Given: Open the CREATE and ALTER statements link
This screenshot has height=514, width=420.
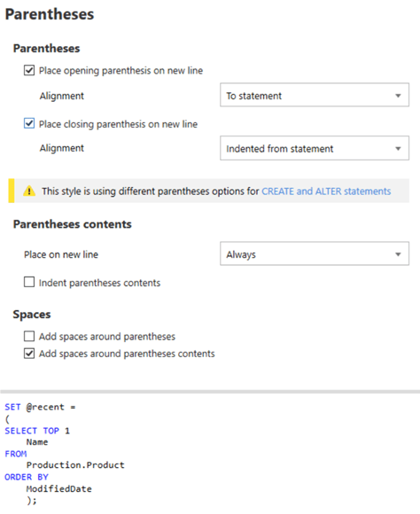Looking at the screenshot, I should point(326,191).
